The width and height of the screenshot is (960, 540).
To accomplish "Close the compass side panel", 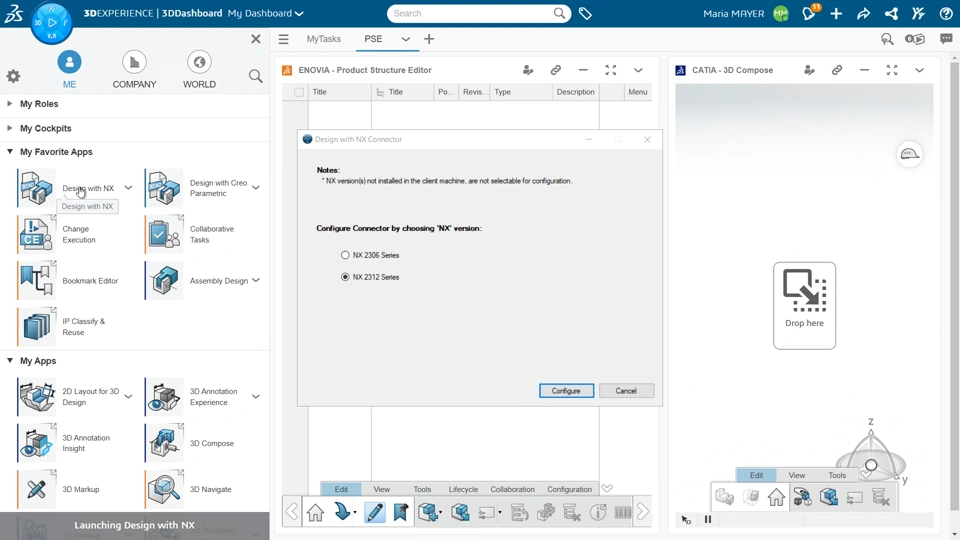I will pos(256,39).
